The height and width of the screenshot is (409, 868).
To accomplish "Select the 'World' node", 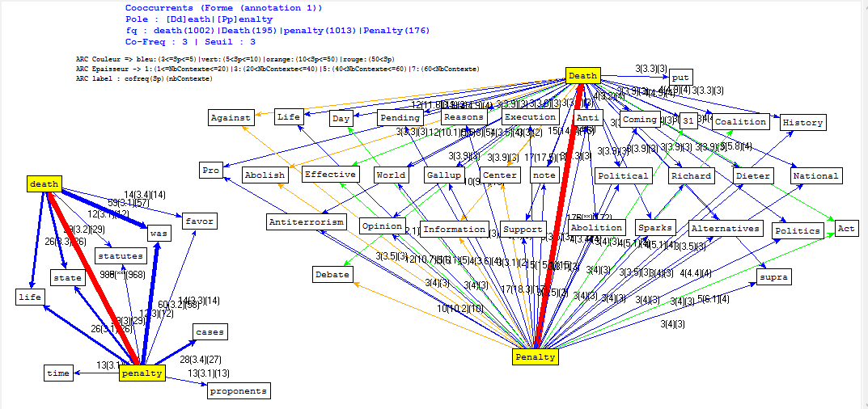I will [392, 175].
